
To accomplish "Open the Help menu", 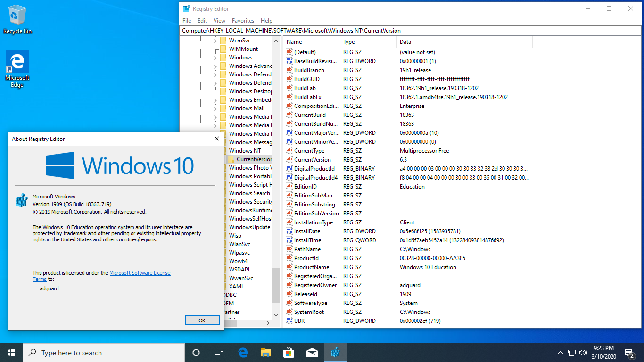I will [x=266, y=21].
